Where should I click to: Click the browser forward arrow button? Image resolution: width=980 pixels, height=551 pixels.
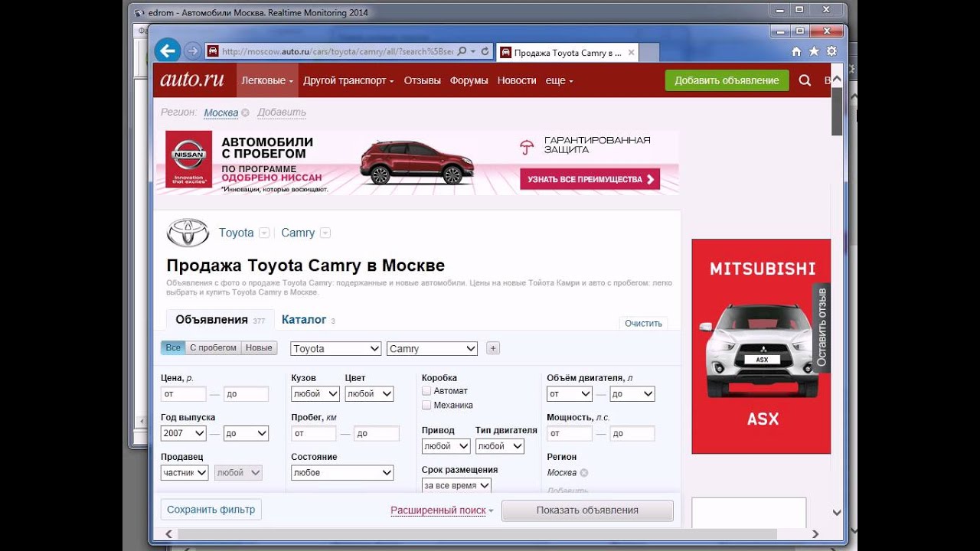[192, 51]
